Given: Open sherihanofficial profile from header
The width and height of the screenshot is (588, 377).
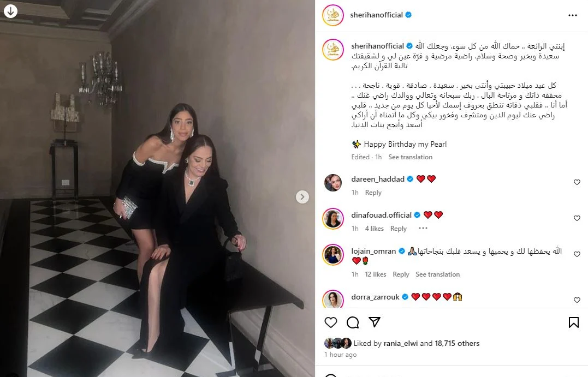Looking at the screenshot, I should pos(376,15).
